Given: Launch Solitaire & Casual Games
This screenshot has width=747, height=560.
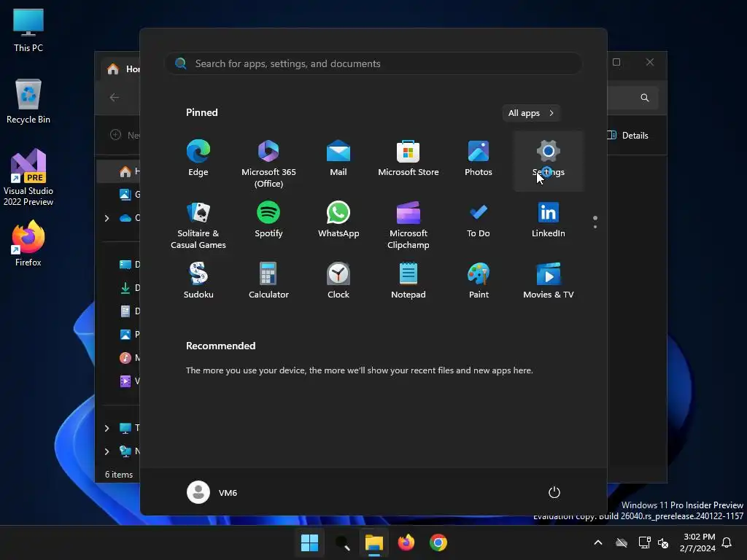Looking at the screenshot, I should tap(198, 224).
